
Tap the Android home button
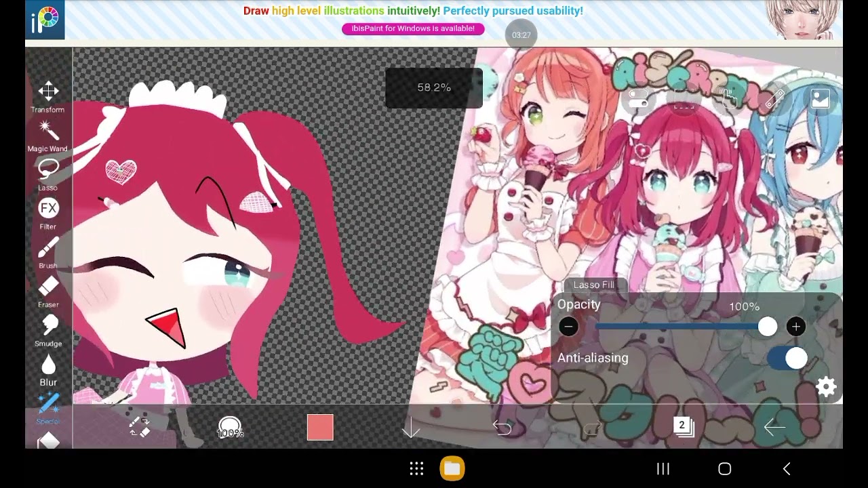pos(724,468)
